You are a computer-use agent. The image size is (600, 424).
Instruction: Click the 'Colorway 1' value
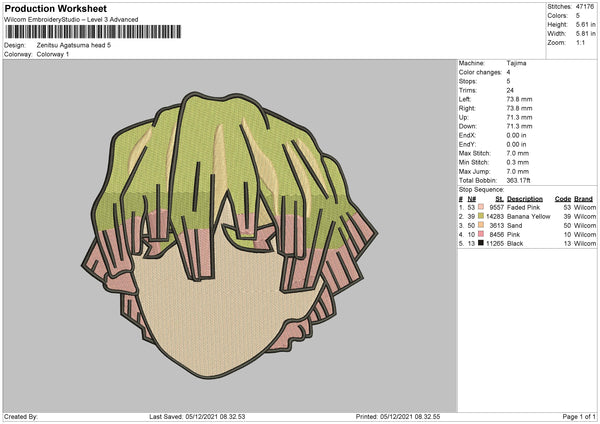tap(53, 54)
